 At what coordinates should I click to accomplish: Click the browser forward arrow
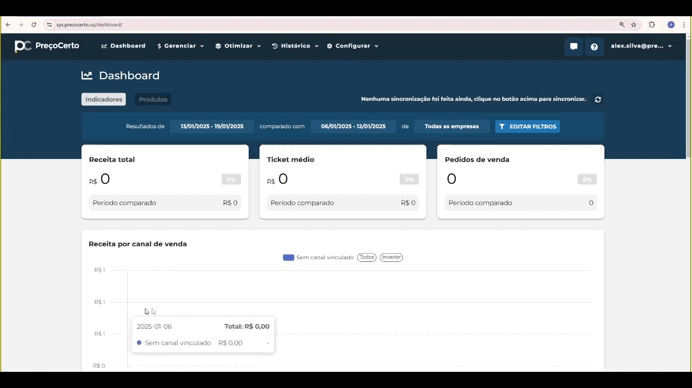(21, 25)
